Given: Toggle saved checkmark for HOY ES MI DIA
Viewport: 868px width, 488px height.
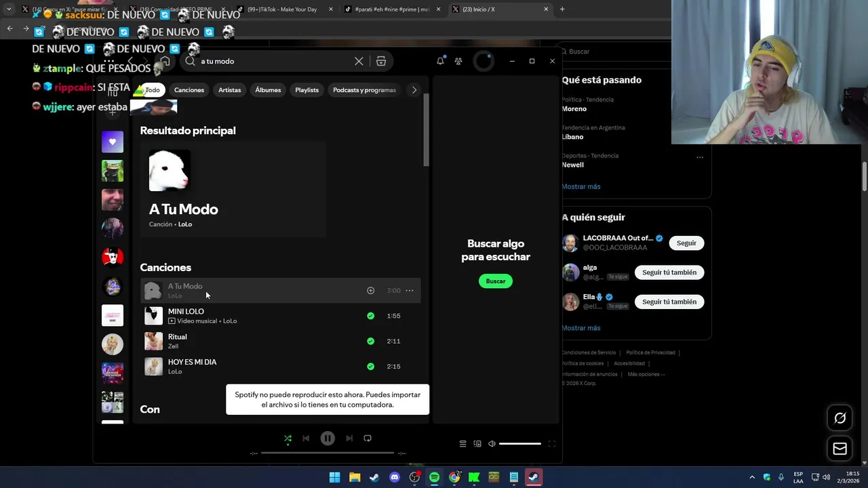Looking at the screenshot, I should tap(370, 367).
